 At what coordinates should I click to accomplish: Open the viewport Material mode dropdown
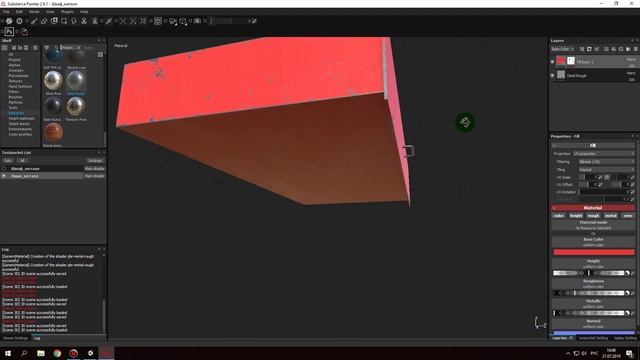point(121,46)
